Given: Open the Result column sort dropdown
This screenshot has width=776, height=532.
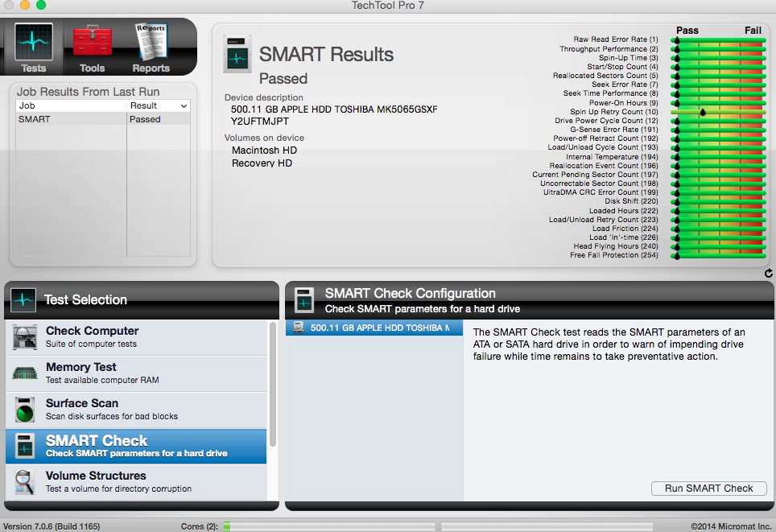Looking at the screenshot, I should (x=184, y=106).
